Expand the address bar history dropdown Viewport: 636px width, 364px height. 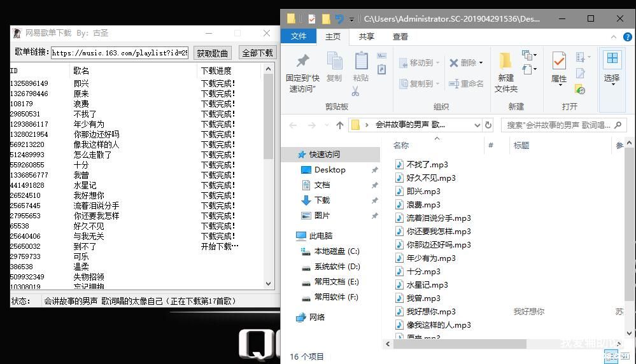coord(477,125)
